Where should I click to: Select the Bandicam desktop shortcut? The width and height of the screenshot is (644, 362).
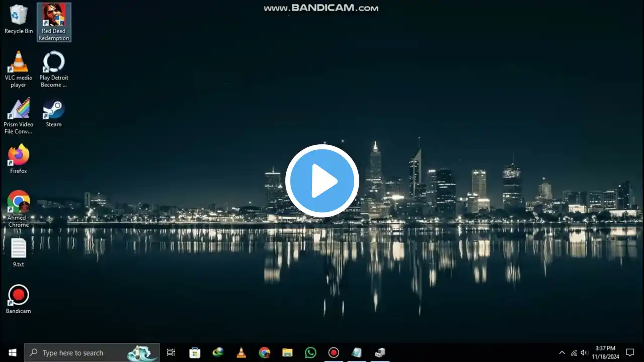[19, 300]
